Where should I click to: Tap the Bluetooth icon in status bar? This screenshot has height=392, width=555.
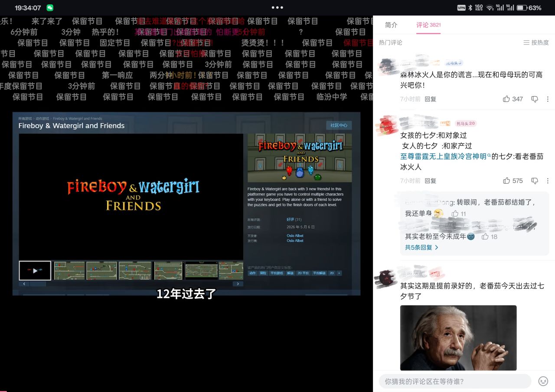470,8
